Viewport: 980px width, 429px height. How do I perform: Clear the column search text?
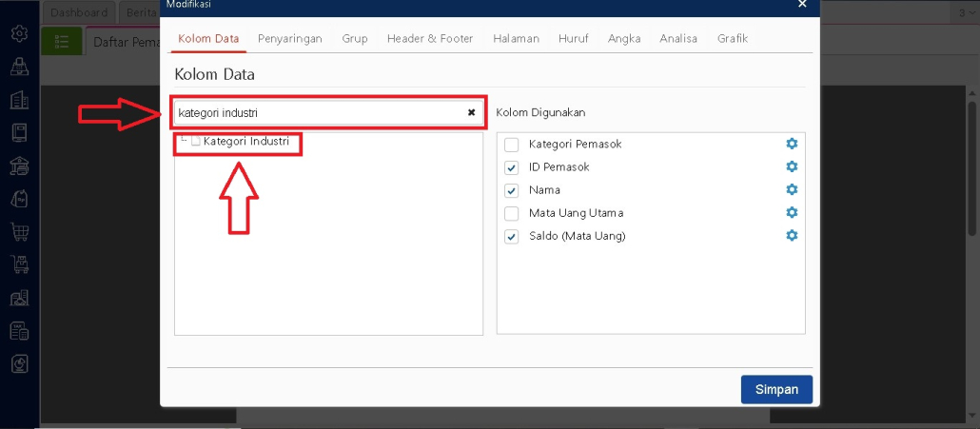[471, 112]
